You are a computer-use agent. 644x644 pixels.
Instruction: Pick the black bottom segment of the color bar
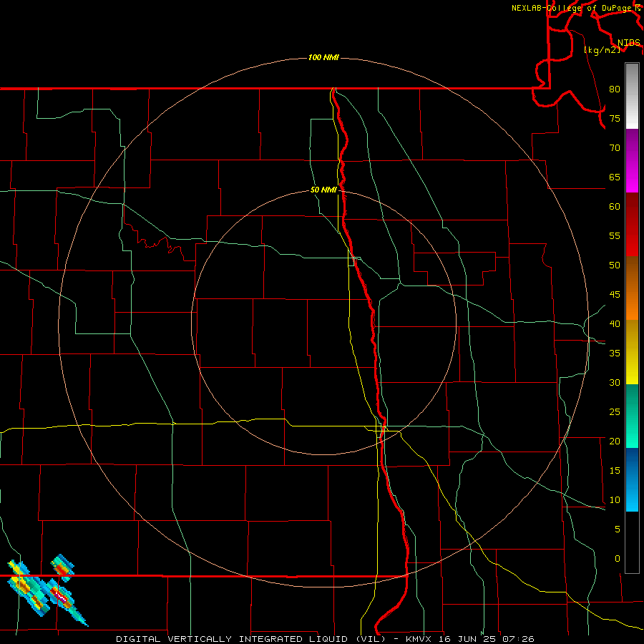point(632,542)
